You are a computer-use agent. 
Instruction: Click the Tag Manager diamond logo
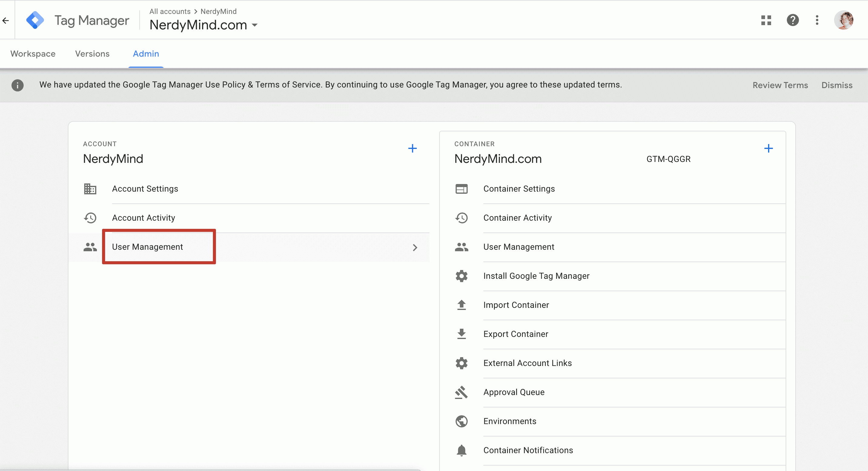(35, 20)
